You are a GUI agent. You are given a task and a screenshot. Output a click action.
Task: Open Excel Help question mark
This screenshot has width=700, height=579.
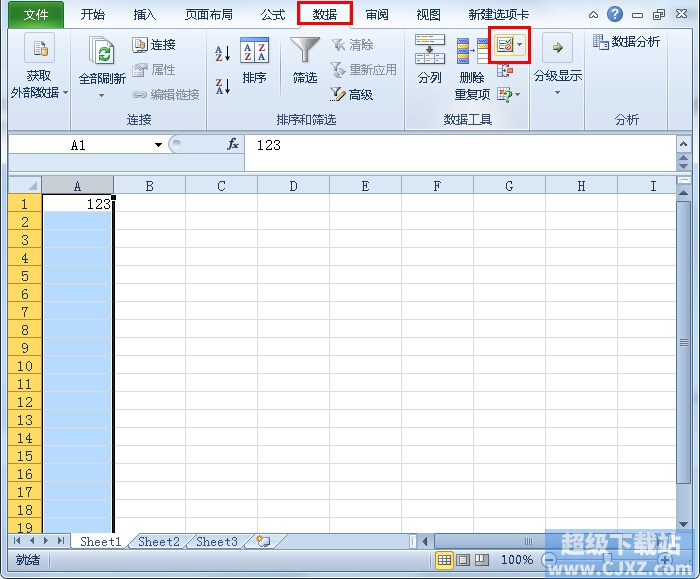615,14
